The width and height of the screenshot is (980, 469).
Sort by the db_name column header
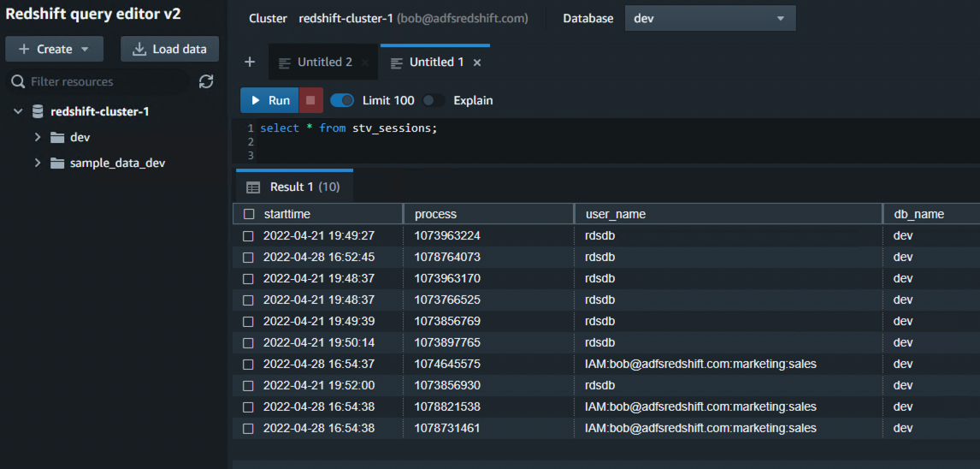[918, 214]
